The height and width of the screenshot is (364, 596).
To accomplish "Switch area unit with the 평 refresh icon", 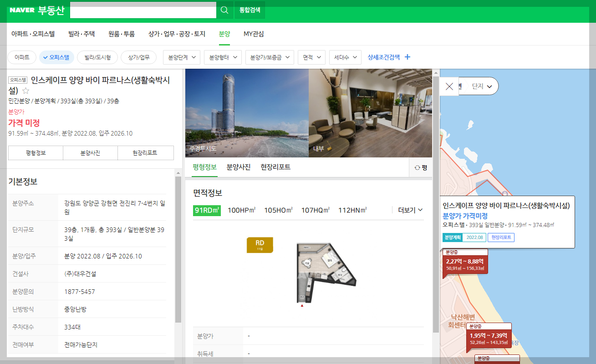I will click(421, 167).
